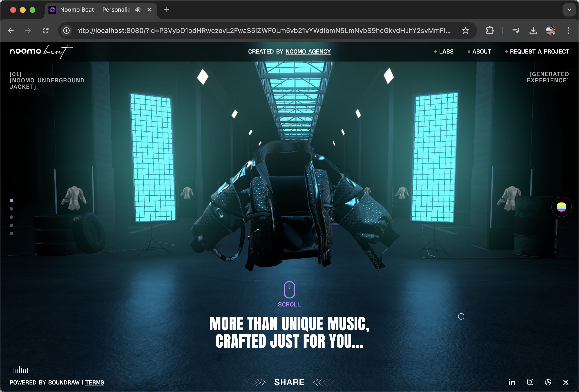Open the browser downloads icon
The image size is (579, 392).
[533, 30]
